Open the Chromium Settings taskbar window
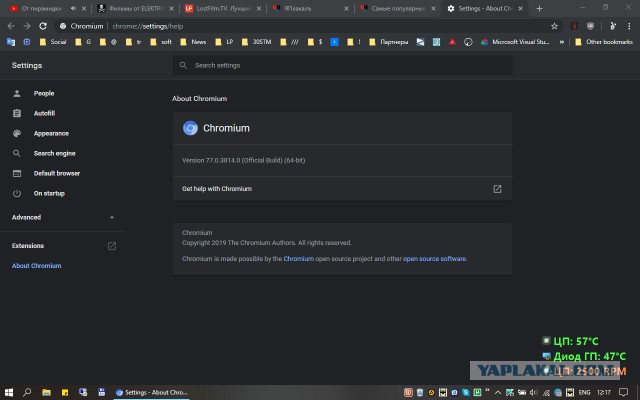This screenshot has height=400, width=640. tap(151, 392)
